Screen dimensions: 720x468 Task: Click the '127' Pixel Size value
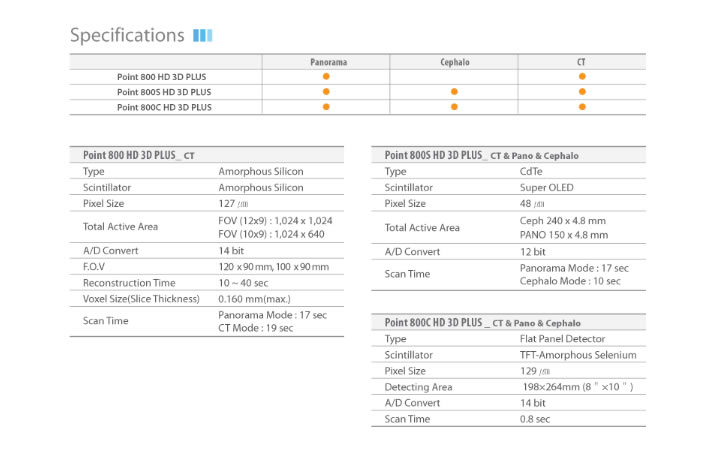[x=233, y=203]
